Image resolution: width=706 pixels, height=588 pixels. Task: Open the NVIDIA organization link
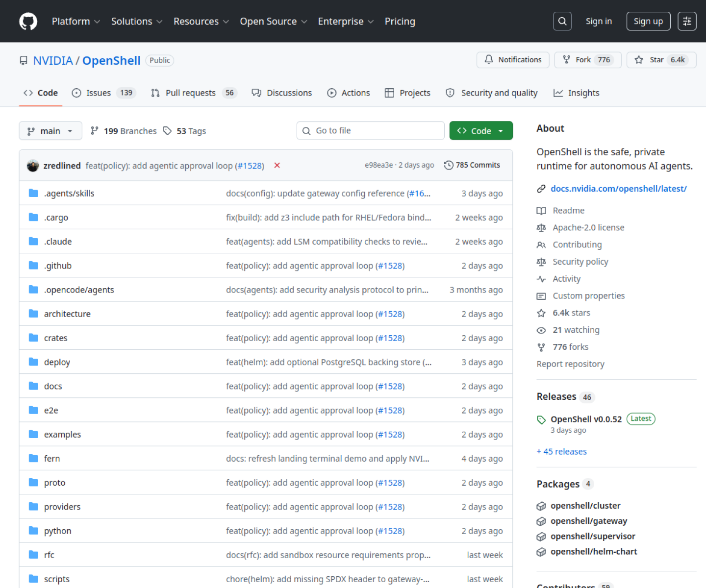(x=53, y=61)
